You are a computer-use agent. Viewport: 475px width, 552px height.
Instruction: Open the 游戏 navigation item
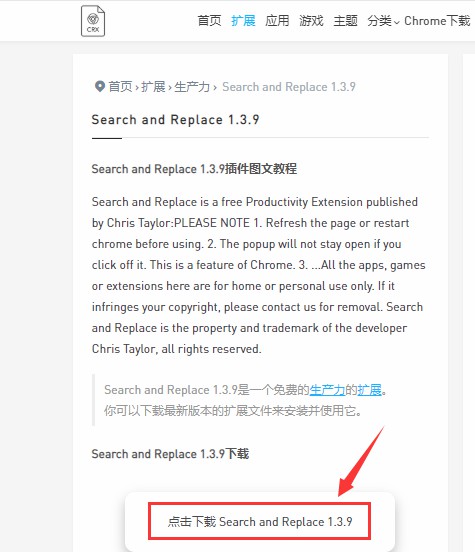coord(311,21)
